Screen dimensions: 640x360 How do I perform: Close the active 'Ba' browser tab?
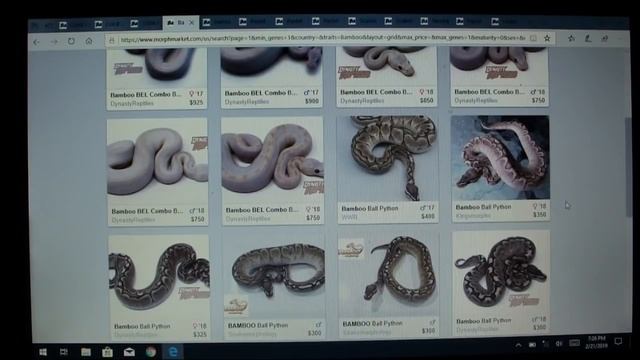pos(191,23)
